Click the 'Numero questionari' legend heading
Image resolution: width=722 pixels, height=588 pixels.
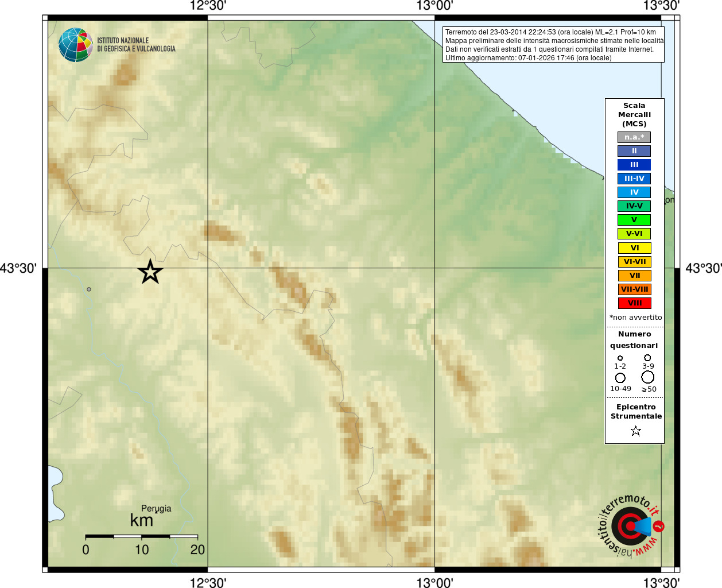click(x=634, y=340)
